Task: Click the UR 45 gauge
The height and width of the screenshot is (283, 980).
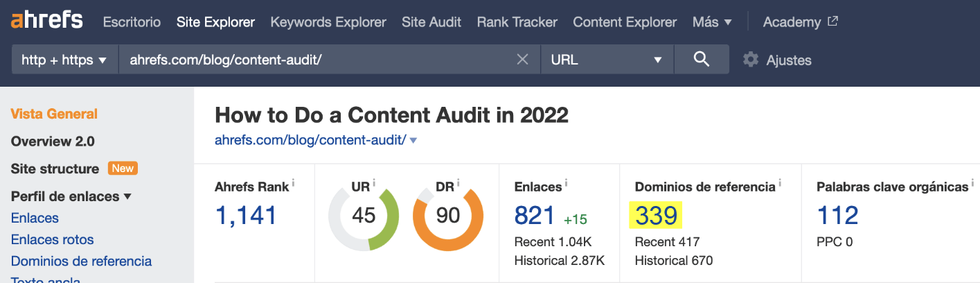Action: [364, 216]
